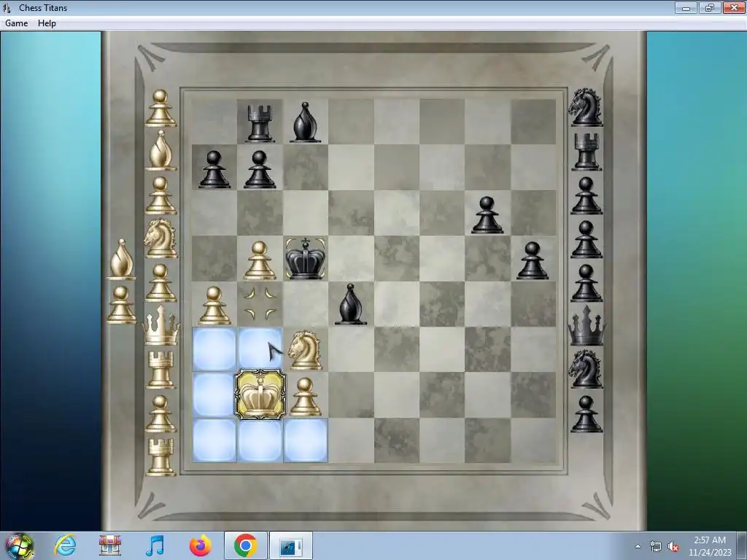Open the Game menu
The width and height of the screenshot is (747, 560).
coord(16,23)
